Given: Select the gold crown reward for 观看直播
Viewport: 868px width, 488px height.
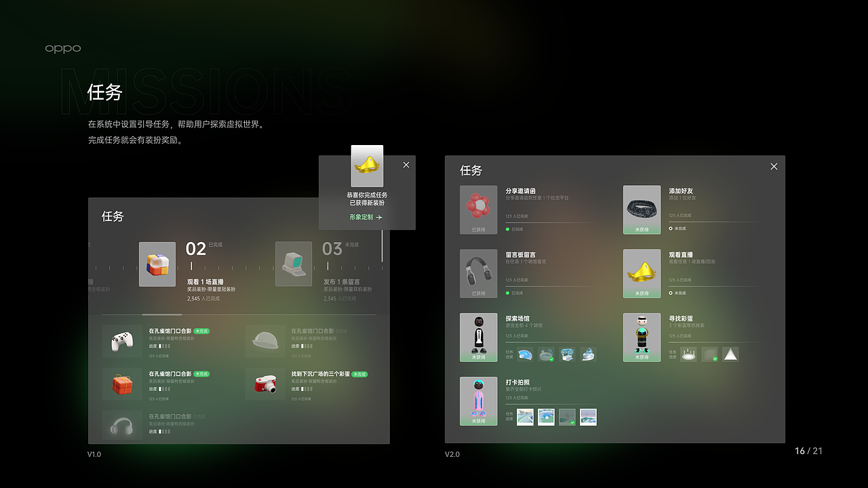Looking at the screenshot, I should pyautogui.click(x=642, y=273).
